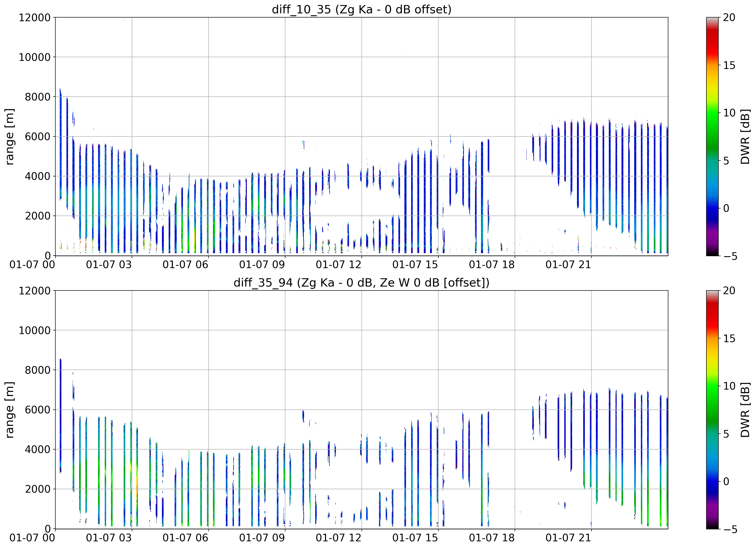
Task: Click the "01-07 12" time tick under the diff_35_94 plot
Action: (339, 538)
